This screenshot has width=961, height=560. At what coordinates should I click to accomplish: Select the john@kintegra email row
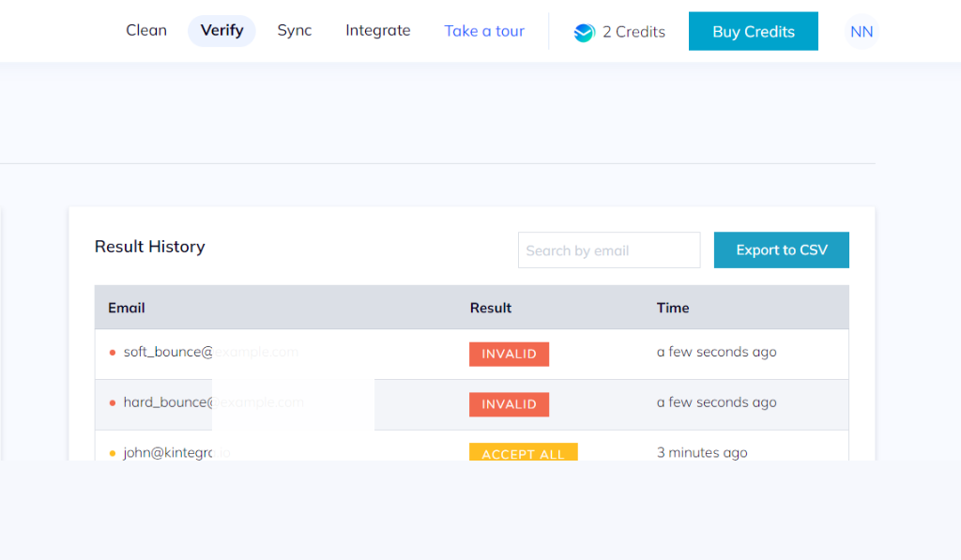tap(472, 446)
